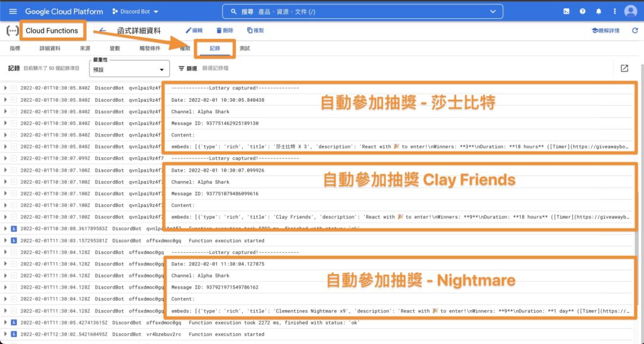Select log text 'Date: 2022-02-01 10:30:07.099926'

tap(218, 170)
